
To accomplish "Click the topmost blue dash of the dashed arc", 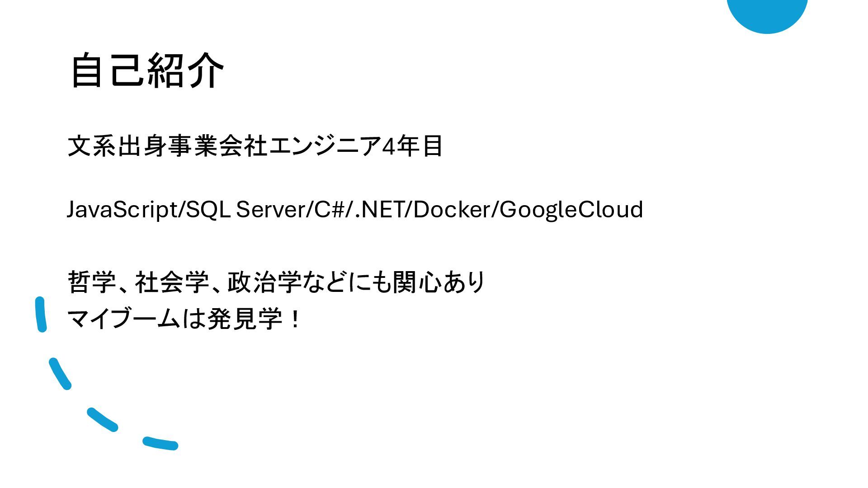I will 41,314.
